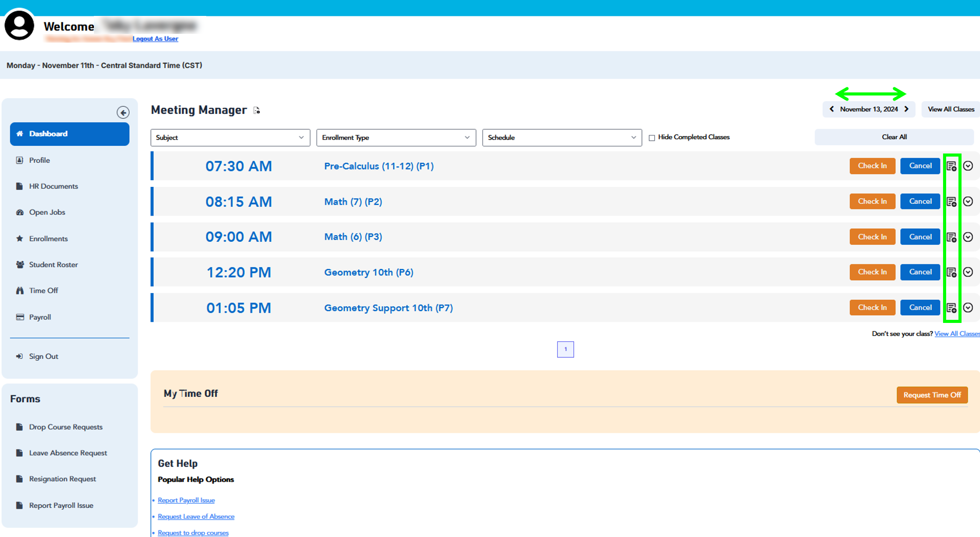
Task: Open the Subject filter dropdown
Action: pos(230,138)
